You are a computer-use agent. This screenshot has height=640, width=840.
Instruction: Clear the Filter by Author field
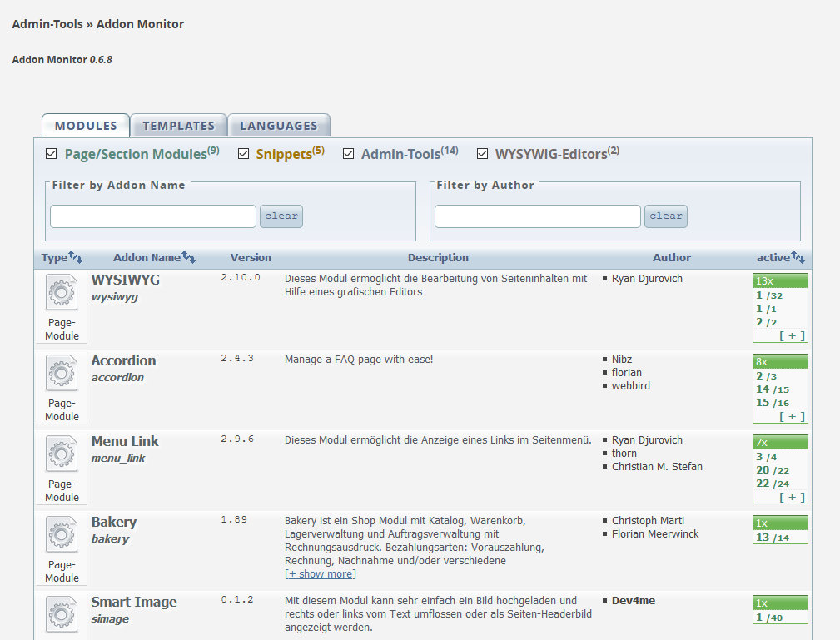666,216
